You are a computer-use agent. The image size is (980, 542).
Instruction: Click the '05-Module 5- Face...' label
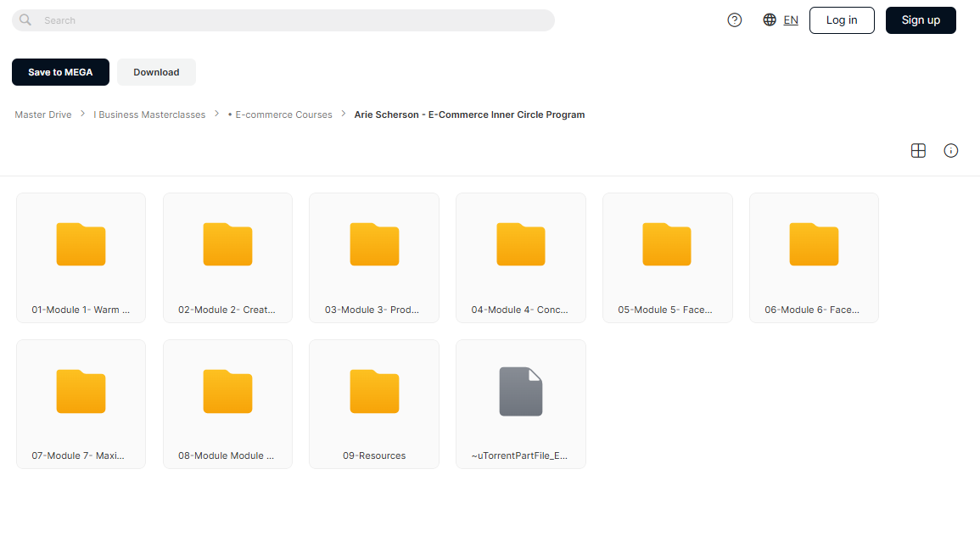[665, 310]
